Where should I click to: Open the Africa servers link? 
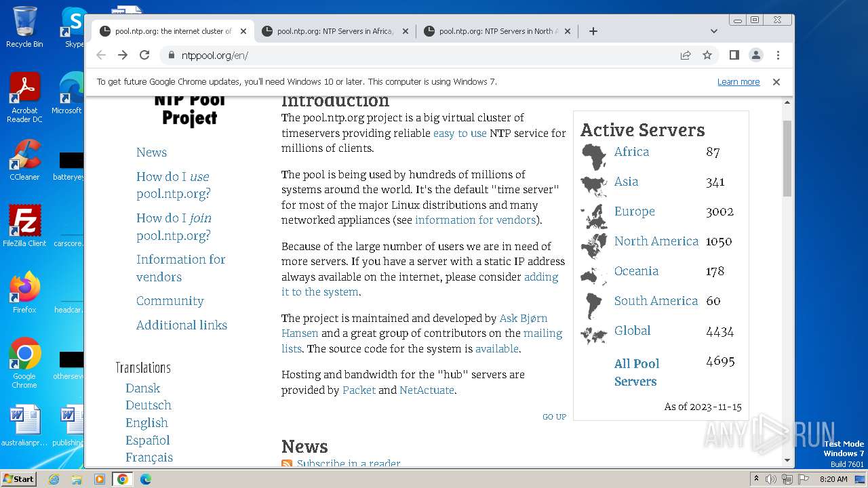click(631, 152)
